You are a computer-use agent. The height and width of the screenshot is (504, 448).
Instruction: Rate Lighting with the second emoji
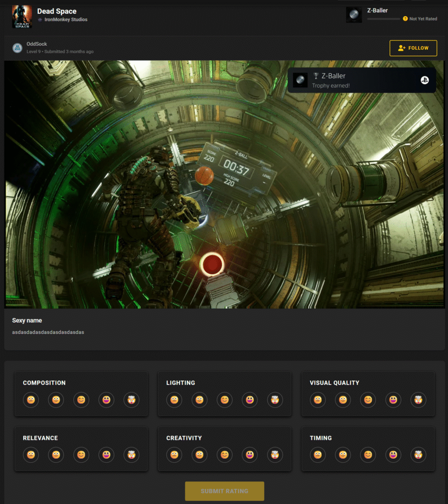coord(200,400)
